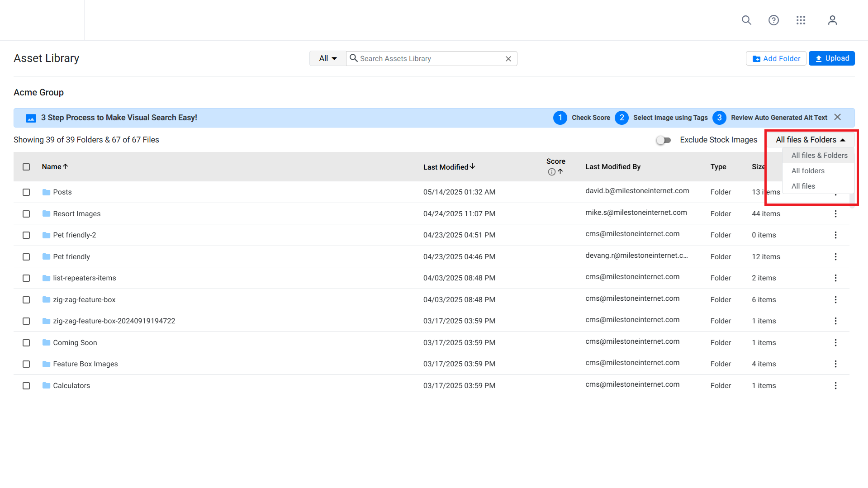Click the Type column header
Viewport: 868px width, 488px height.
click(x=718, y=167)
